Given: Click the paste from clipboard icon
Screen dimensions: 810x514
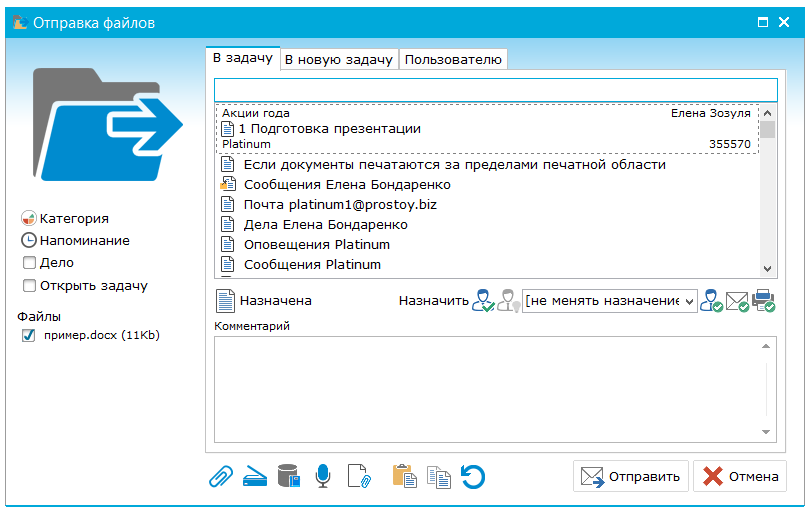Looking at the screenshot, I should click(405, 476).
